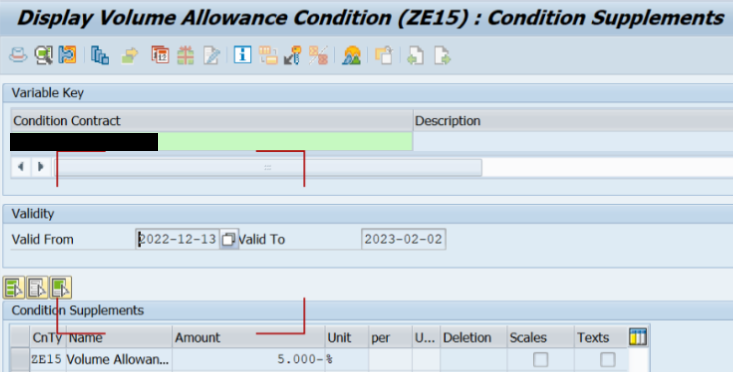Open table column settings icon
Image resolution: width=733 pixels, height=372 pixels.
tap(638, 336)
